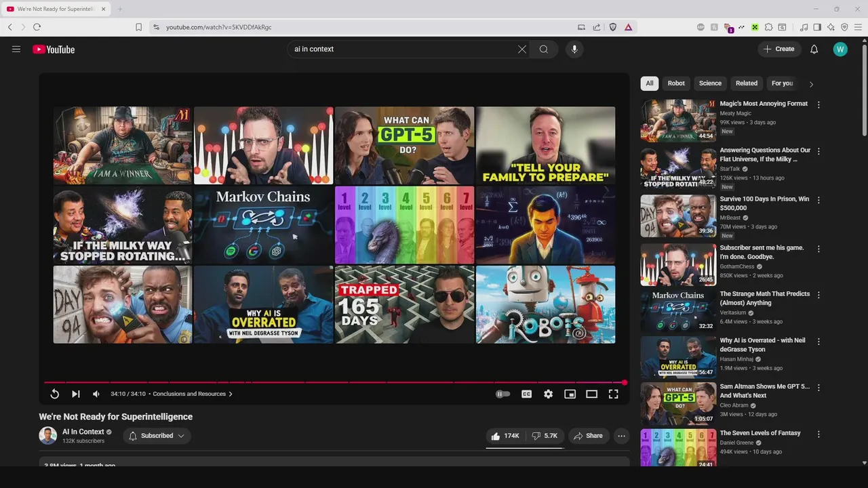Toggle the autoplay switch
The height and width of the screenshot is (488, 868).
click(x=502, y=394)
